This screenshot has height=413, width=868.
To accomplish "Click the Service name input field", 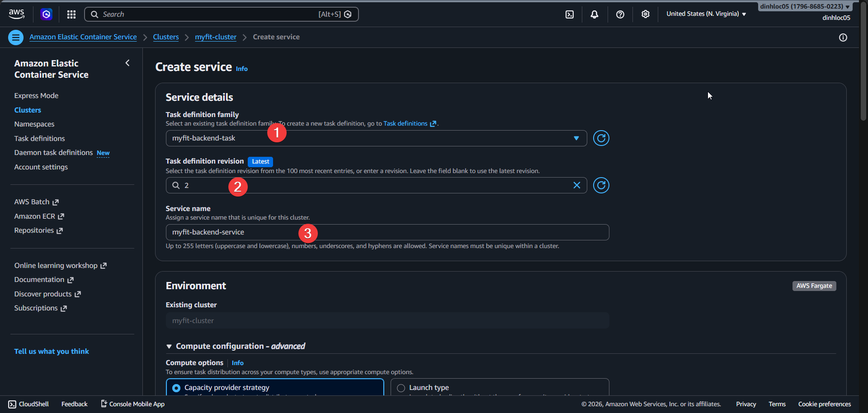I will pyautogui.click(x=387, y=232).
